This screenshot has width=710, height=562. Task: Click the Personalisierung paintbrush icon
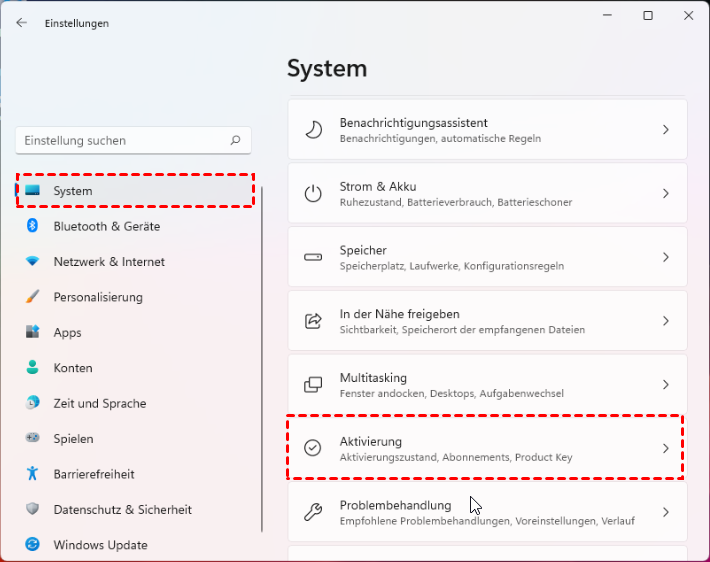point(33,297)
